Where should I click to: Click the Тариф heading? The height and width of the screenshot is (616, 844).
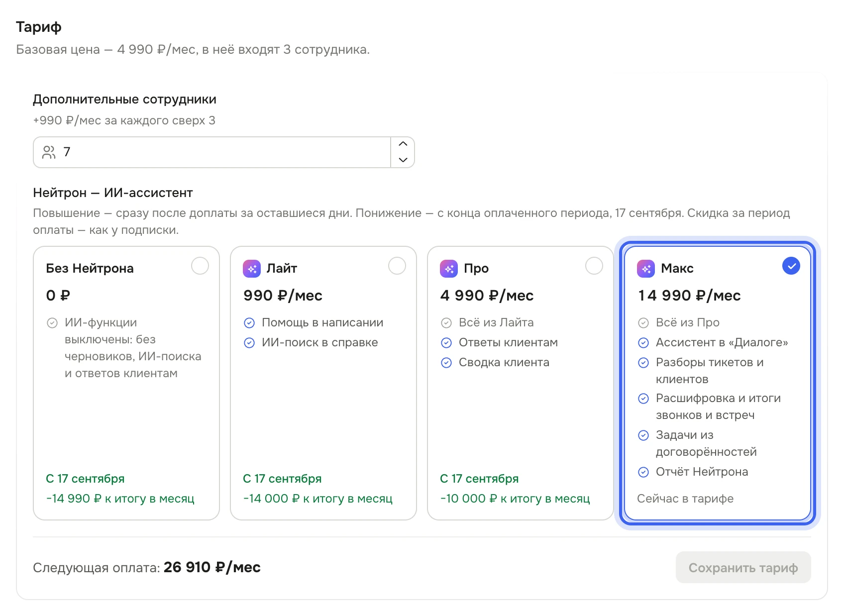[x=39, y=27]
